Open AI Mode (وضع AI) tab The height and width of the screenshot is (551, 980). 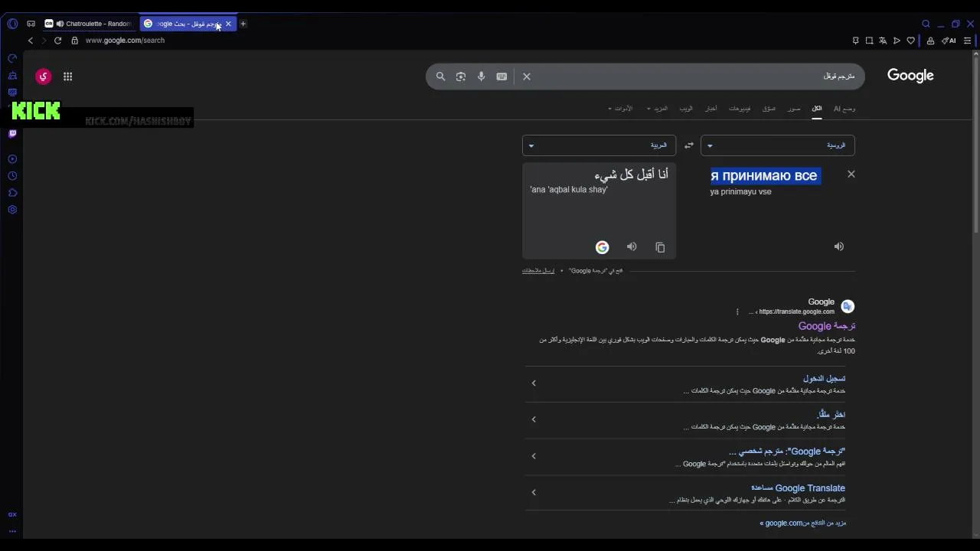[844, 109]
